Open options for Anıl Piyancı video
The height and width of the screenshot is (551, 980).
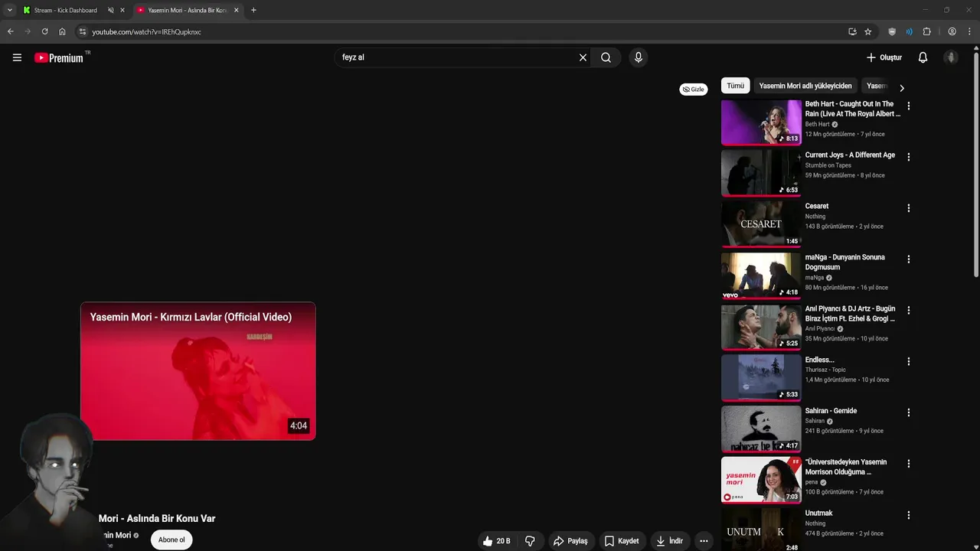(x=909, y=310)
